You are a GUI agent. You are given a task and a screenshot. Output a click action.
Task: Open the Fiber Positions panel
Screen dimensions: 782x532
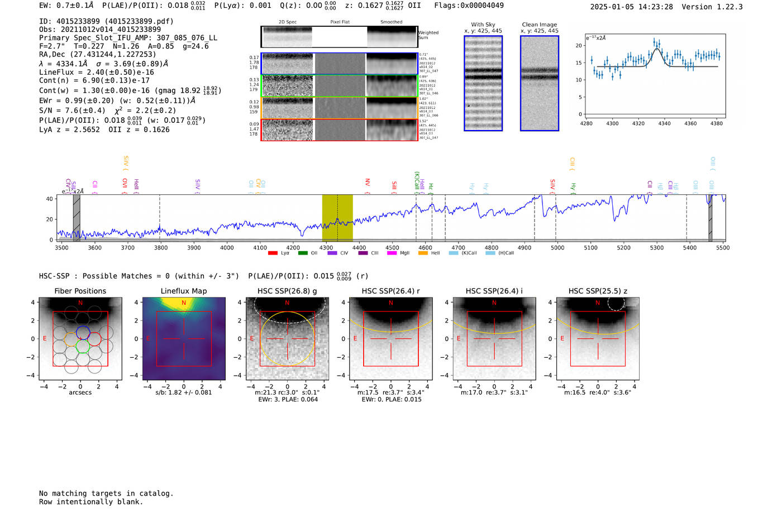(80, 339)
